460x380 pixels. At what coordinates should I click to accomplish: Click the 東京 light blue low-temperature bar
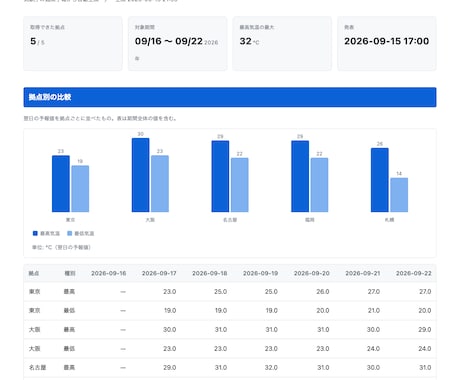click(x=80, y=189)
